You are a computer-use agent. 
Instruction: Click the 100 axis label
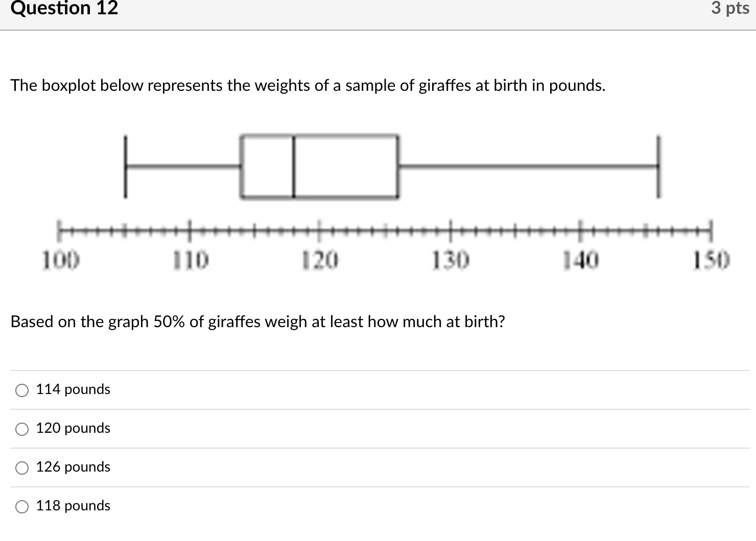pyautogui.click(x=60, y=259)
